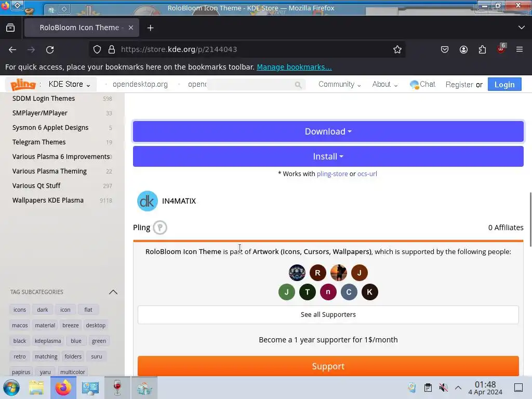Open Wallpapers KDE Plasma category
Screen dimensions: 532x399
[x=48, y=200]
